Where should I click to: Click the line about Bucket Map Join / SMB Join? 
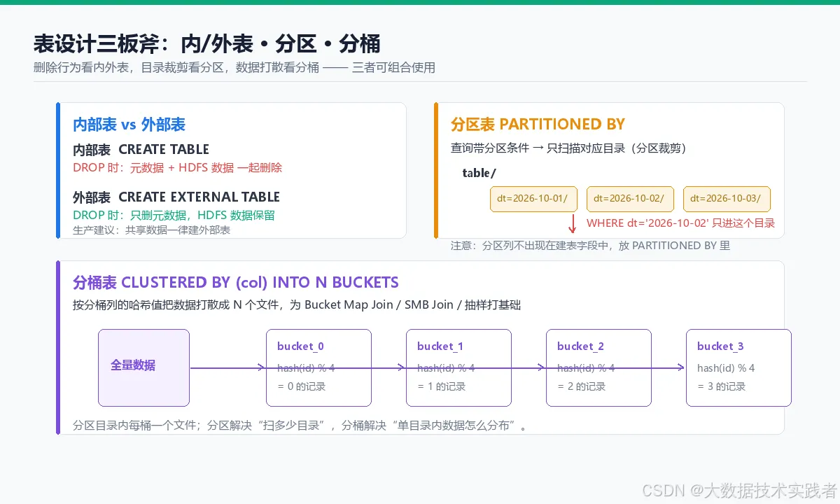tap(297, 305)
